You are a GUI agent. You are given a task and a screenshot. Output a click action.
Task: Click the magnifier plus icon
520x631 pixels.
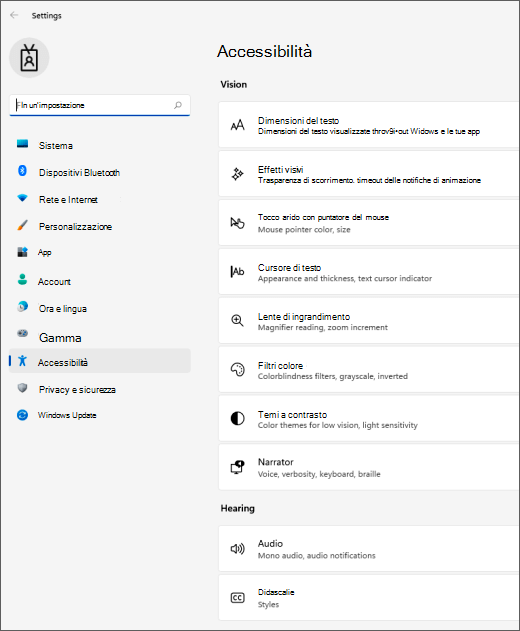(237, 321)
